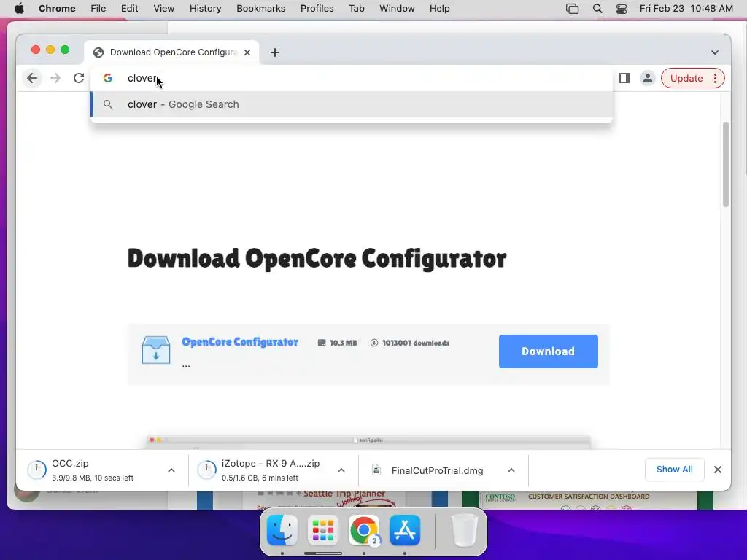Close the Download OpenCore Configurator tab
The height and width of the screenshot is (560, 747).
[247, 52]
